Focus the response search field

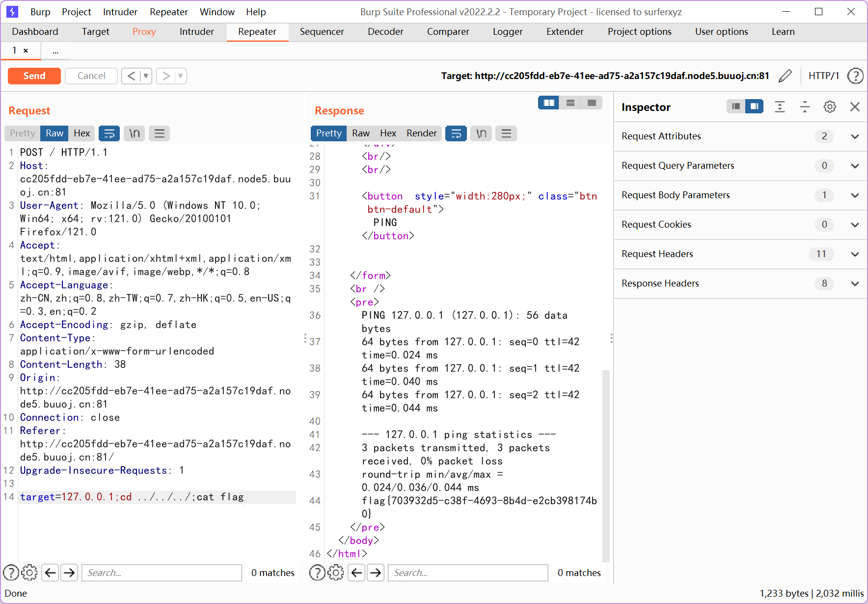[x=468, y=573]
